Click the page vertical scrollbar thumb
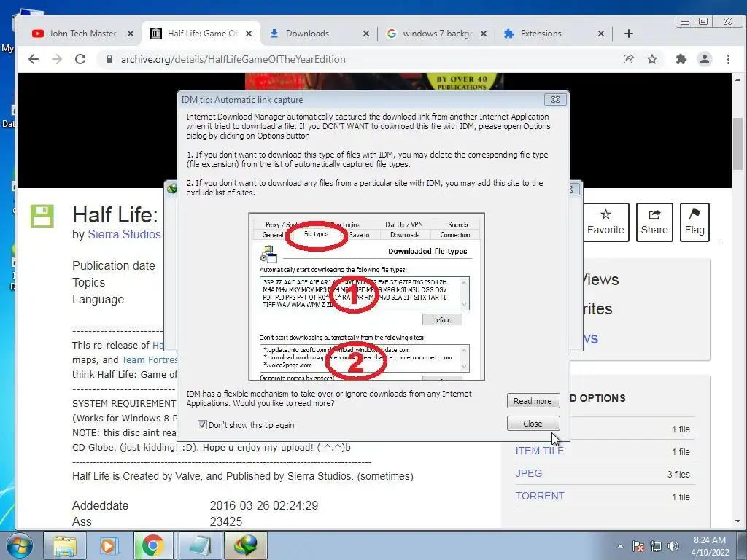 (x=738, y=143)
